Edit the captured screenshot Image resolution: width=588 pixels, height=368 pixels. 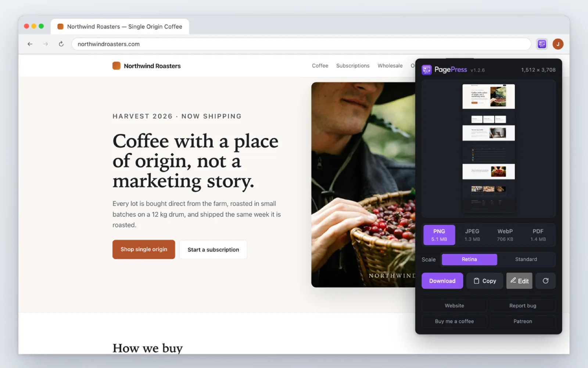click(x=519, y=281)
